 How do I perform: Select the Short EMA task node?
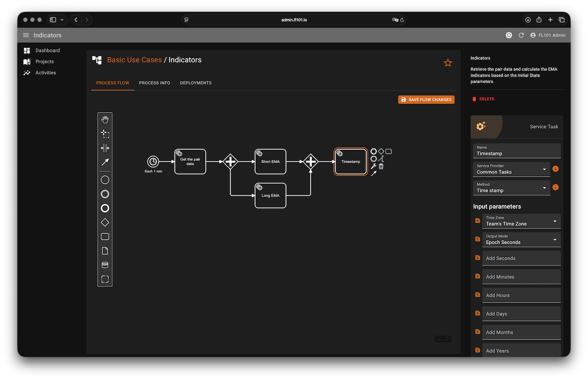coord(271,162)
